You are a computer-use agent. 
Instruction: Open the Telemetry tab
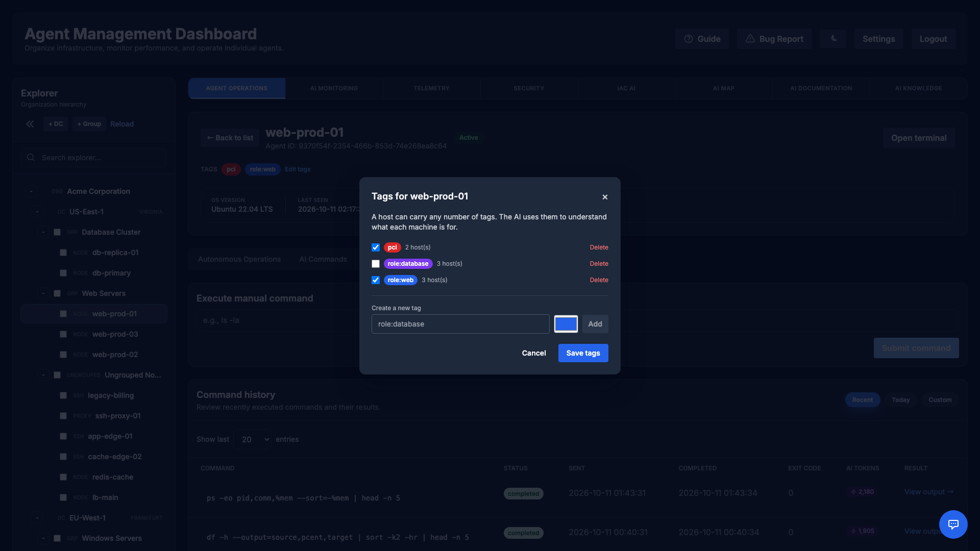point(431,88)
